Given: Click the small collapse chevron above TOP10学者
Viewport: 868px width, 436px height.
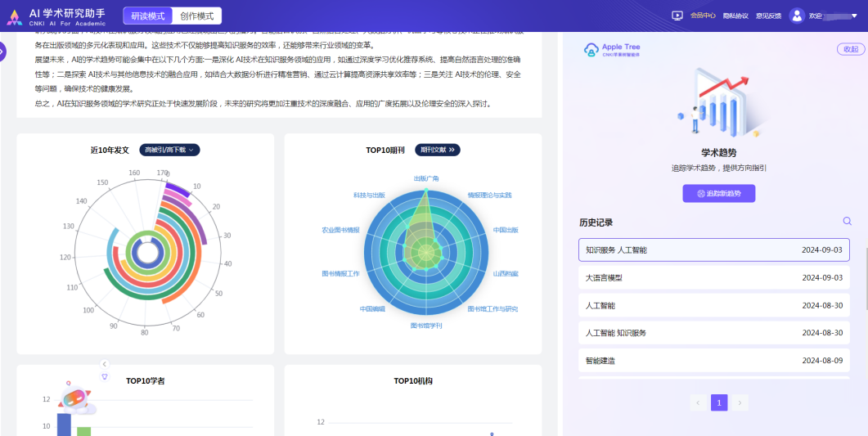Looking at the screenshot, I should click(x=105, y=364).
